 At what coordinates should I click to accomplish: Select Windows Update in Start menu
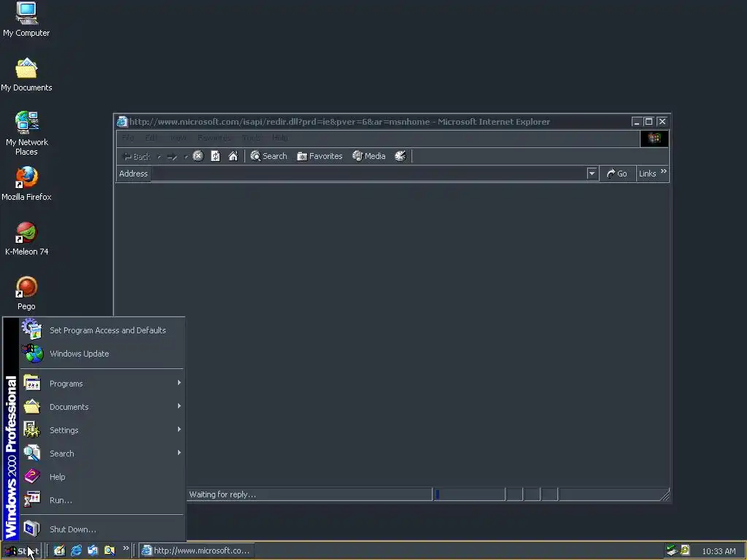(101, 354)
